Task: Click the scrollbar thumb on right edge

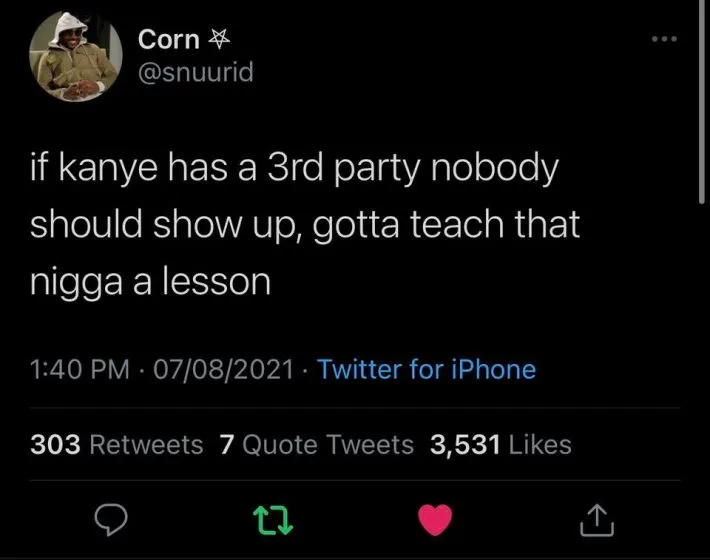Action: click(701, 102)
